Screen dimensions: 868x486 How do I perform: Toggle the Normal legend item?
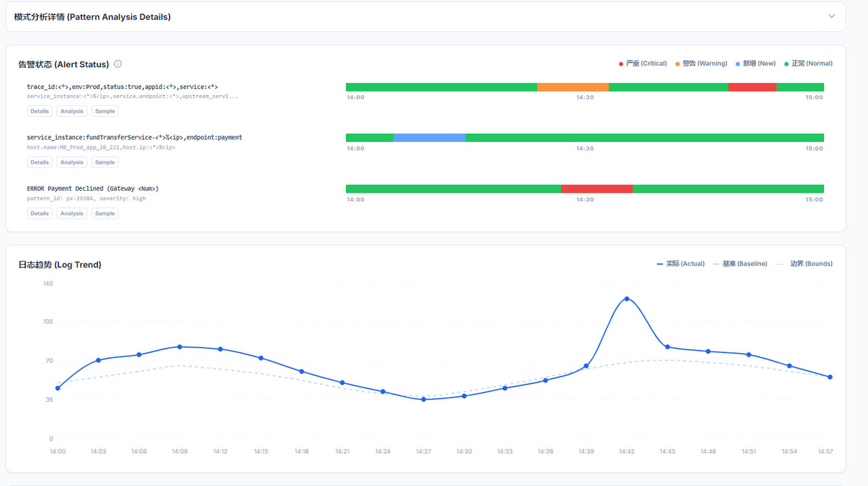808,64
